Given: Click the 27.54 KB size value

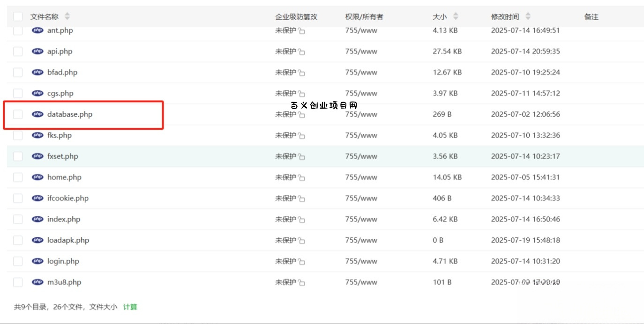Looking at the screenshot, I should pos(447,52).
